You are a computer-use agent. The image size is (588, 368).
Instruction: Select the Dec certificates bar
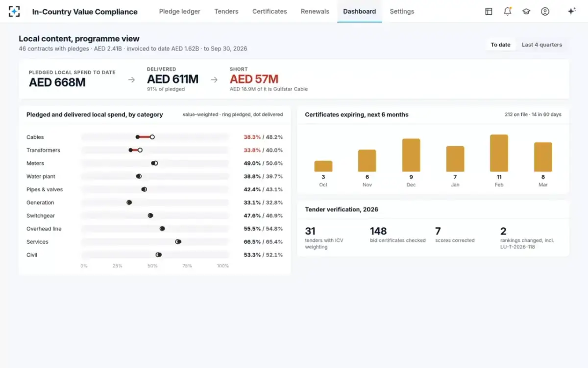411,155
